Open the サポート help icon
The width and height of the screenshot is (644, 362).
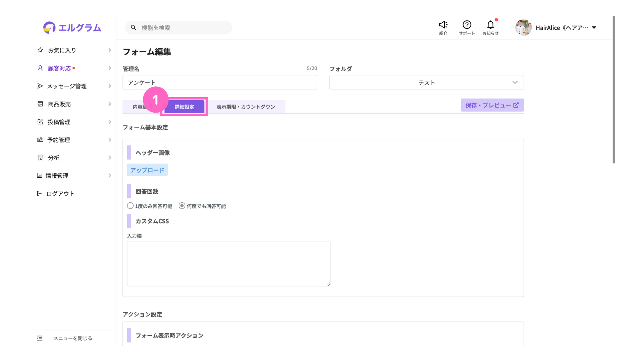coord(467,25)
